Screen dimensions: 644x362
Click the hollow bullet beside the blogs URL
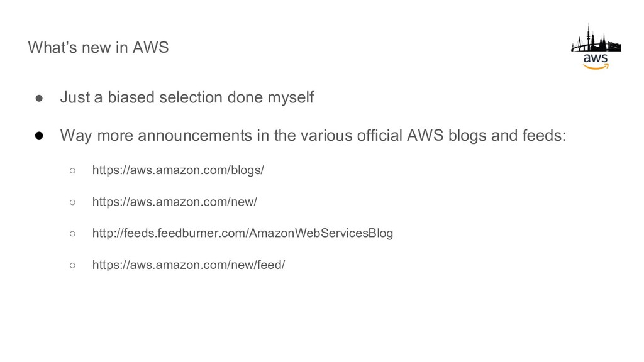73,170
